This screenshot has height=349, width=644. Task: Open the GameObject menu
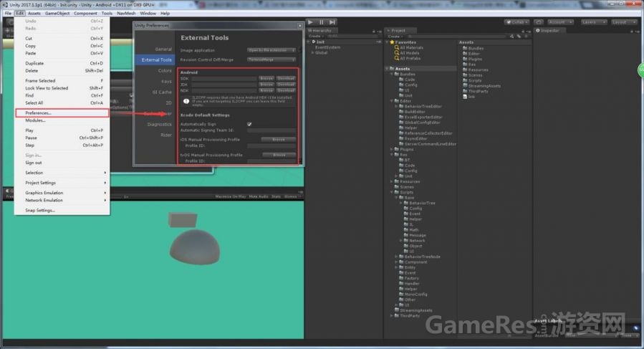tap(57, 13)
